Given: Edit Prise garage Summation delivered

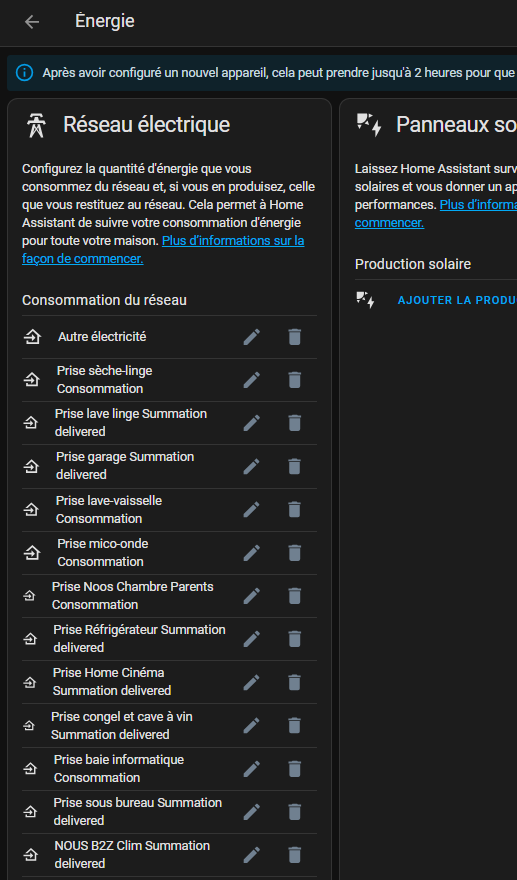Looking at the screenshot, I should pyautogui.click(x=251, y=466).
